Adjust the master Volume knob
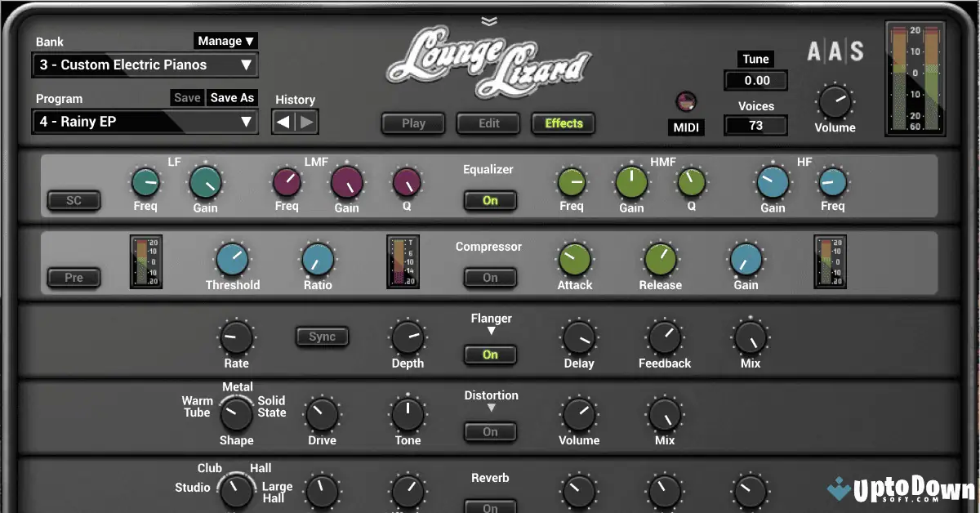 click(x=834, y=105)
